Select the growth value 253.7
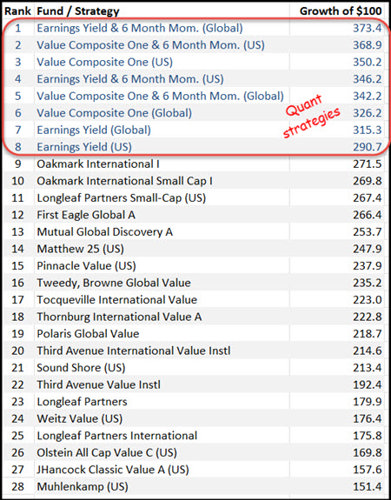 (x=367, y=232)
